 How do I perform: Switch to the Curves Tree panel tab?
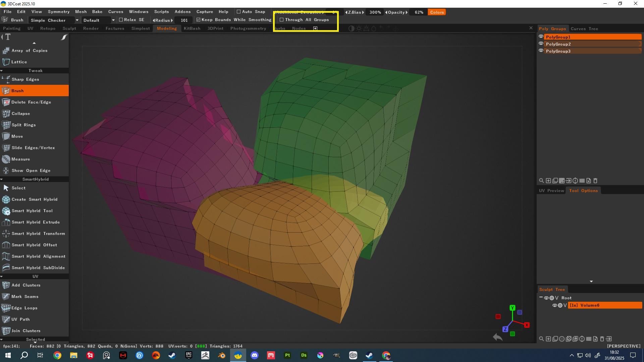[584, 29]
